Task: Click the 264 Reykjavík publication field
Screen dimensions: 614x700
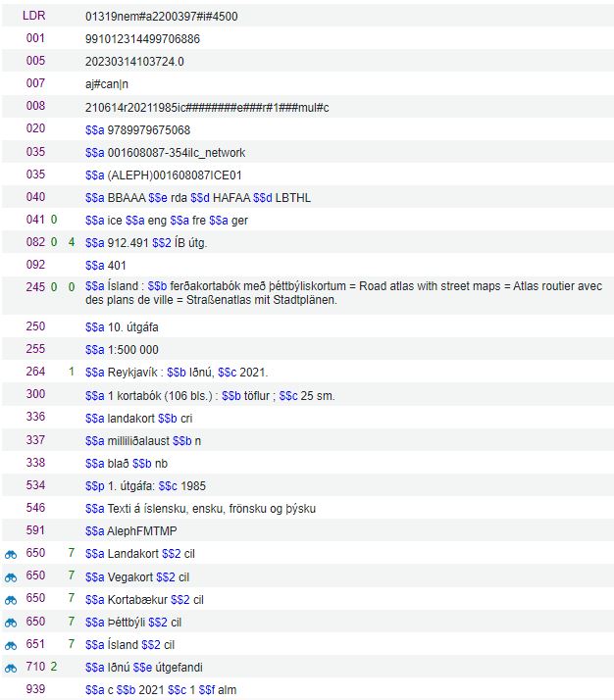Action: pos(177,373)
